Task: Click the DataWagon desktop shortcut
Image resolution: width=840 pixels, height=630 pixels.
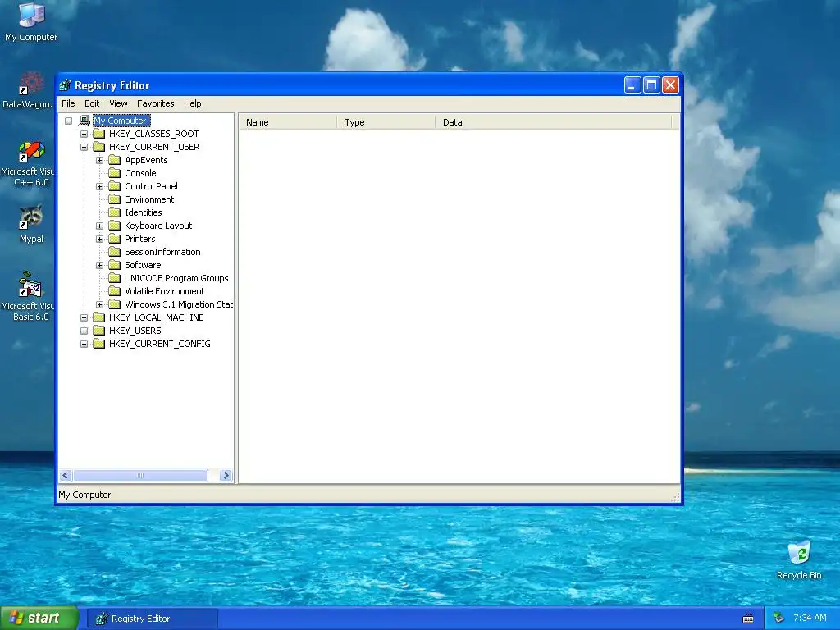Action: (28, 89)
